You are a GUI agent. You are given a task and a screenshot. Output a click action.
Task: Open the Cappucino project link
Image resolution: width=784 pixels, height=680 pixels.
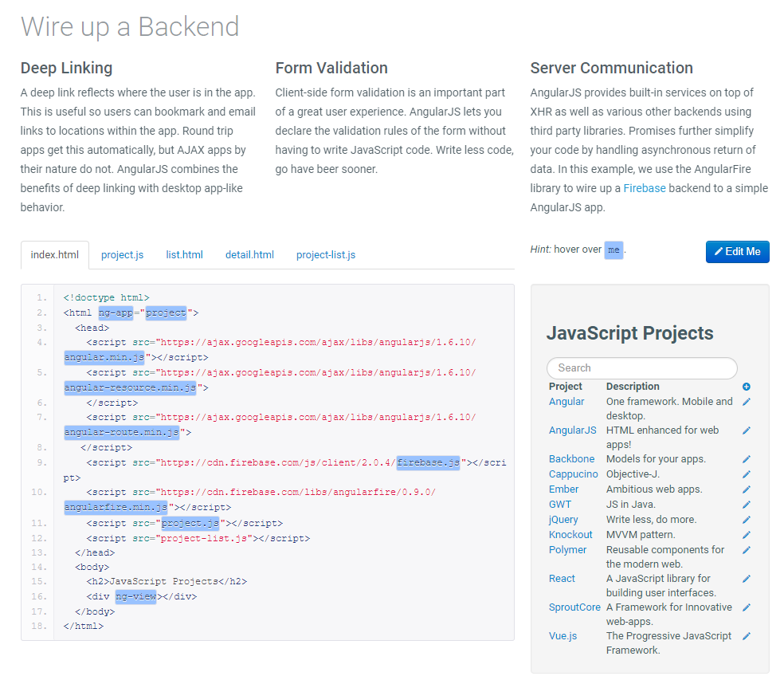click(x=573, y=474)
